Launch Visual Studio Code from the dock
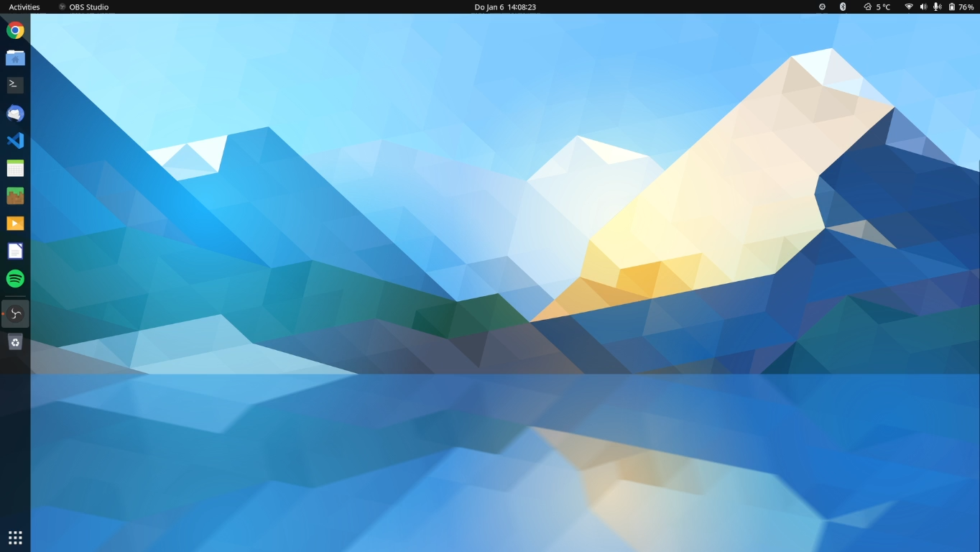This screenshot has height=552, width=980. [x=15, y=140]
